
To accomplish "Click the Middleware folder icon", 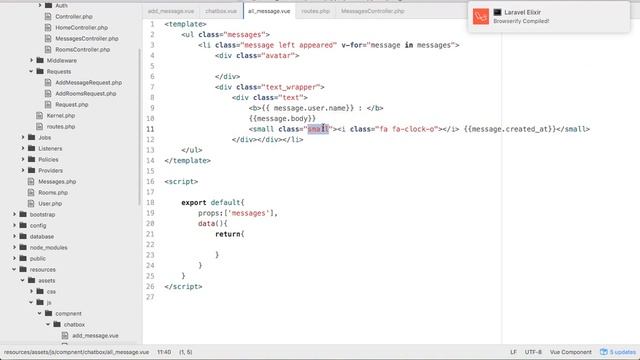I will coord(40,60).
